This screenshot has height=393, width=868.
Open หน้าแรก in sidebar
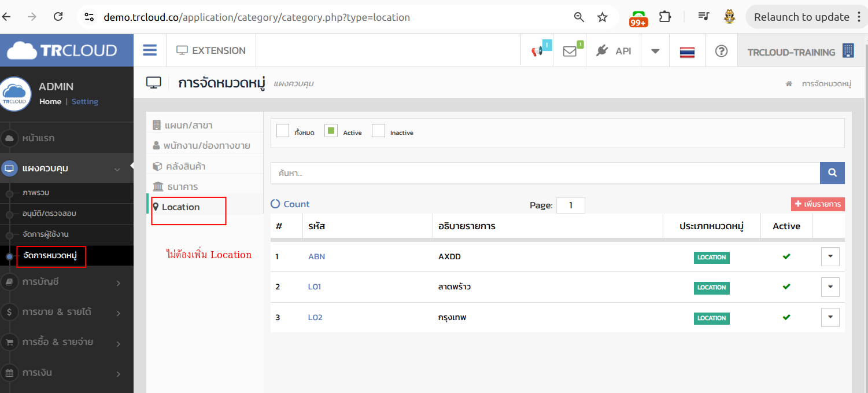click(x=67, y=138)
